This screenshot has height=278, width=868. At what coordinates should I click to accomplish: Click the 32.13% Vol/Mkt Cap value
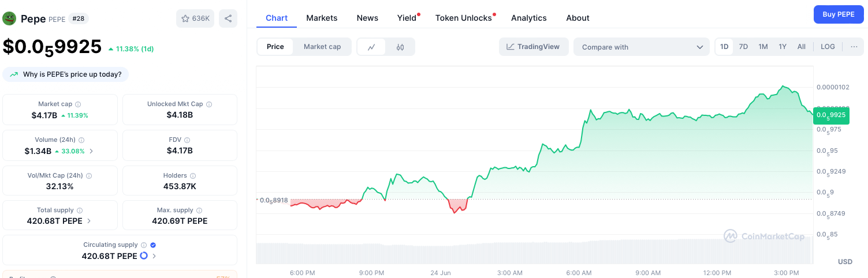coord(60,186)
